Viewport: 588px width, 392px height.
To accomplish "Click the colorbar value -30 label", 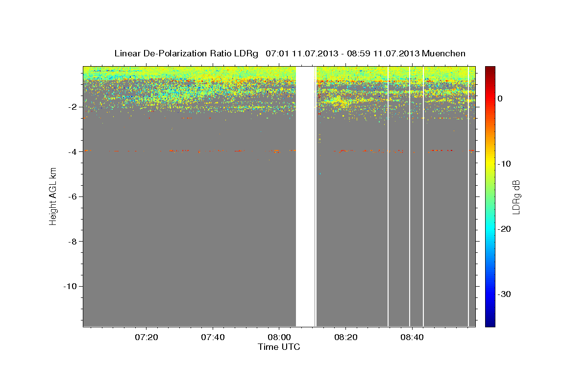I will tap(505, 294).
